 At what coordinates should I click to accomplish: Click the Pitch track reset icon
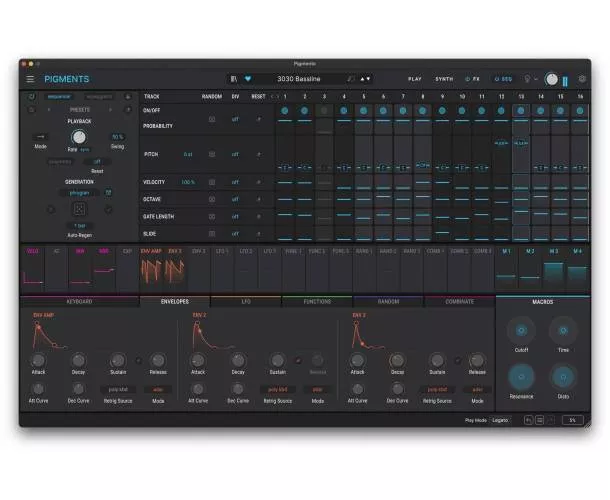(258, 154)
